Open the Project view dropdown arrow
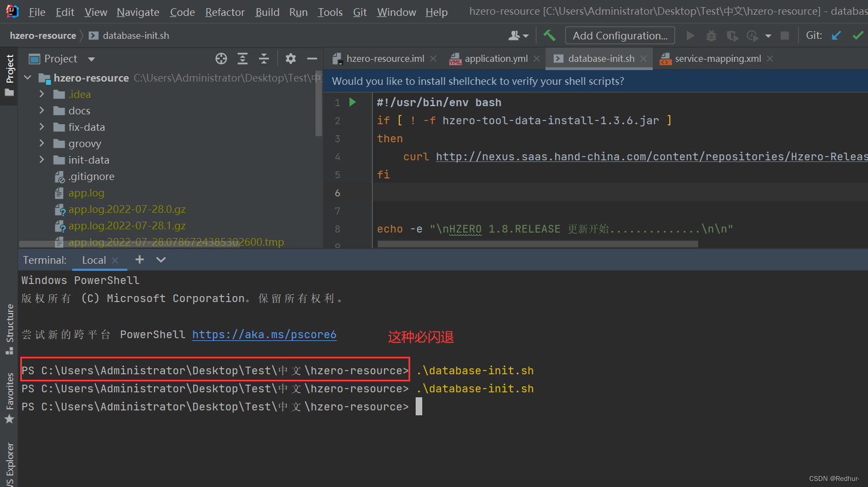Screen dimensions: 868x487 tap(91, 59)
